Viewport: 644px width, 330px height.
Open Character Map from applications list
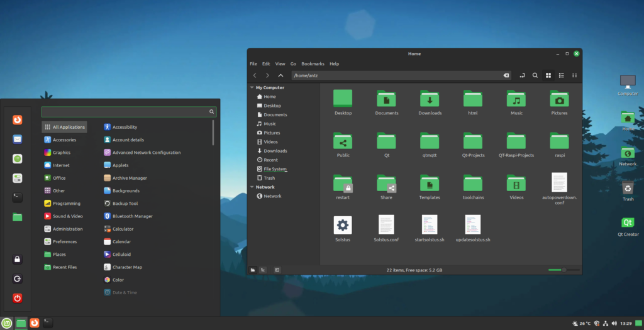pos(123,267)
